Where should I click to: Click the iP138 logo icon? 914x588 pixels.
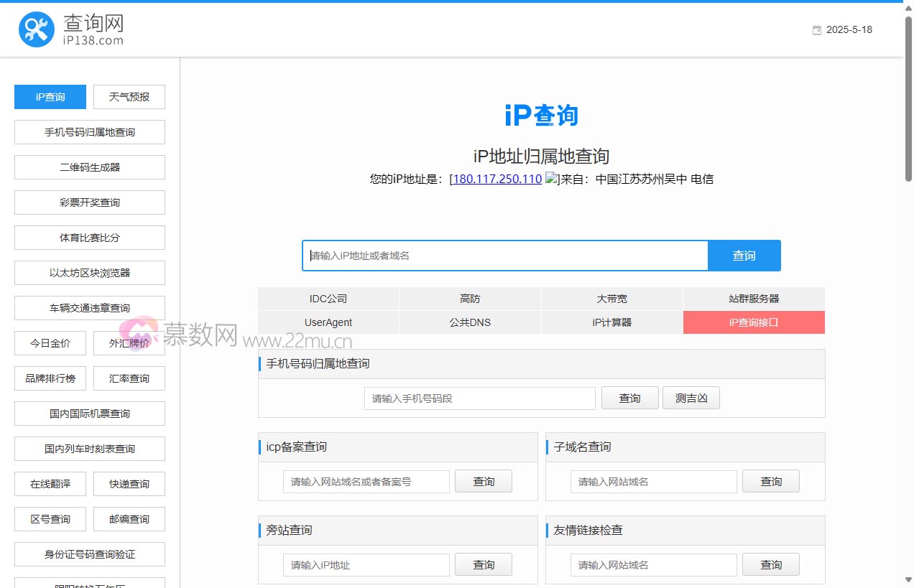(x=36, y=29)
